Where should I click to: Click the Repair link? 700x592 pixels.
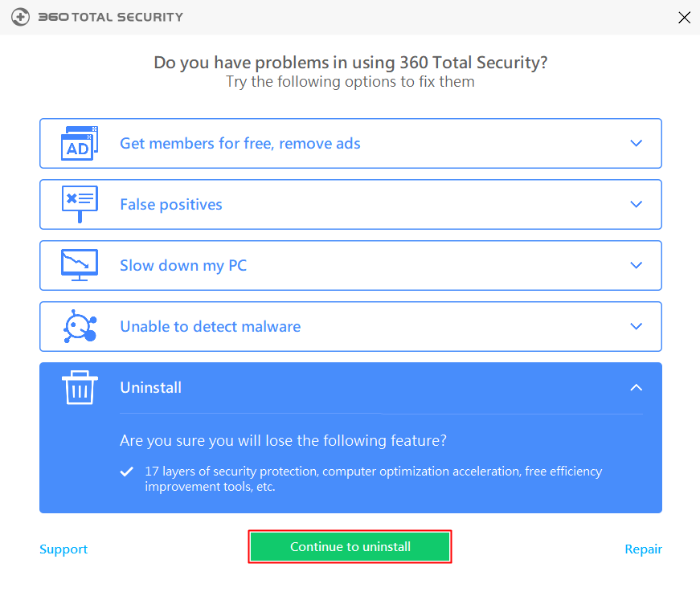point(643,549)
